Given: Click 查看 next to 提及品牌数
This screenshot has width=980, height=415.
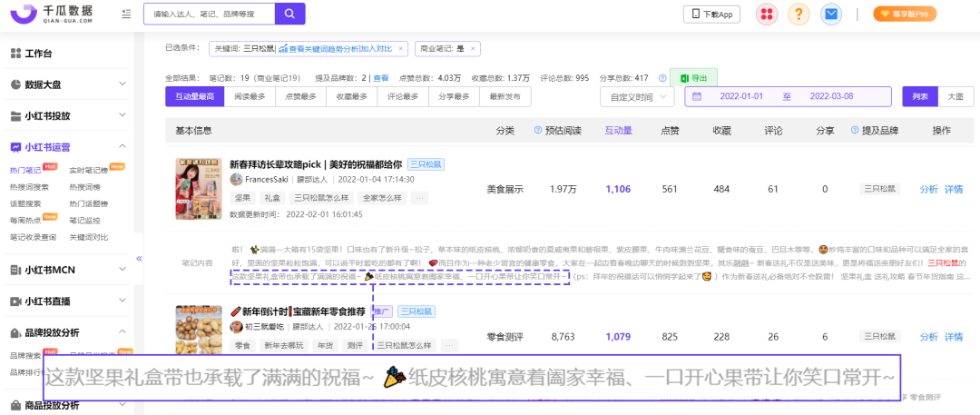Looking at the screenshot, I should 380,78.
